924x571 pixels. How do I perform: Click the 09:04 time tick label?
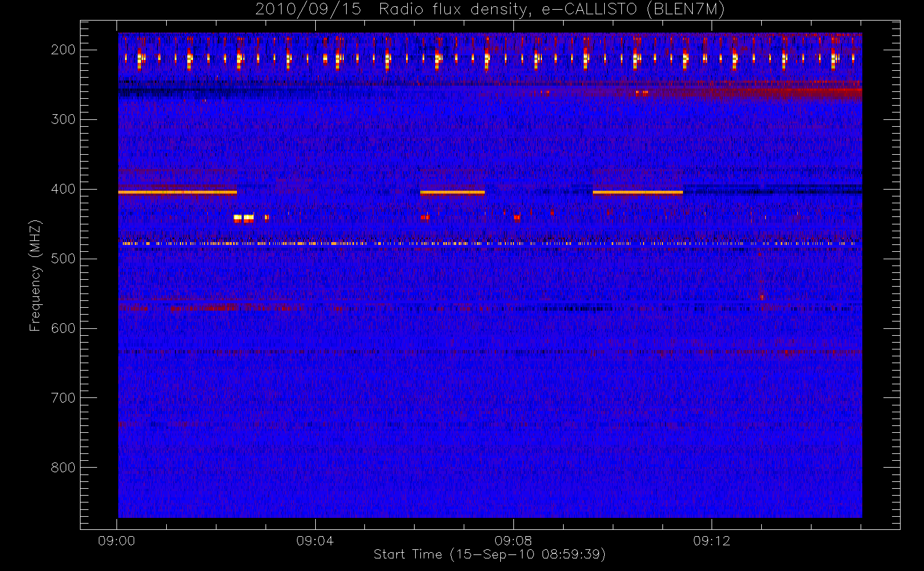pyautogui.click(x=315, y=541)
